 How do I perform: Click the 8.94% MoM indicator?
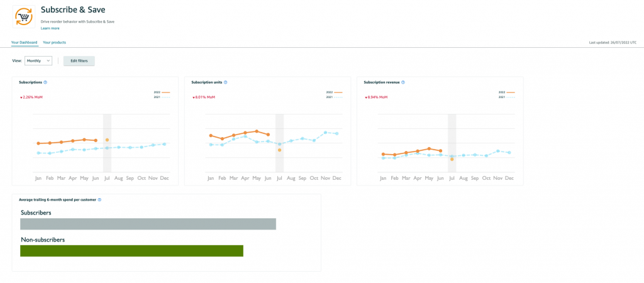(x=376, y=97)
